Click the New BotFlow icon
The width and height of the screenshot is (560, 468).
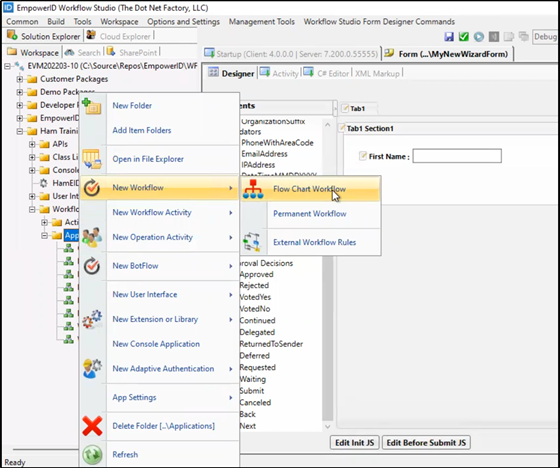(92, 266)
